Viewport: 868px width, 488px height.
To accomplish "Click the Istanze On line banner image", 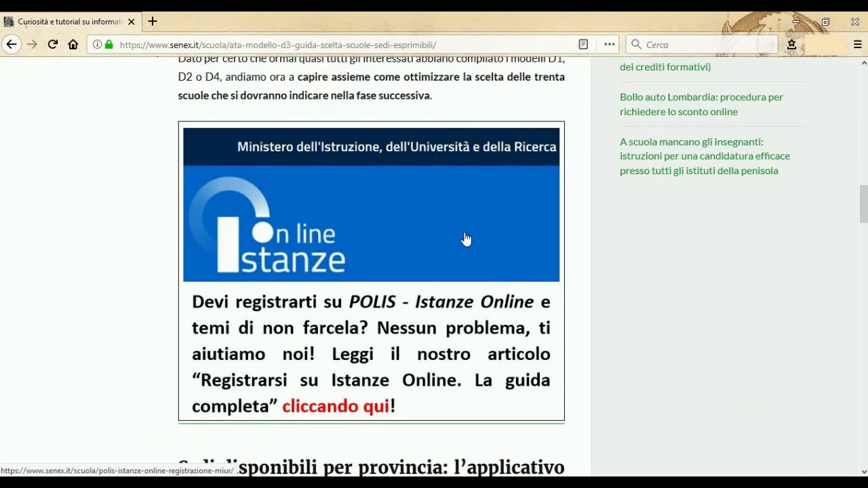I will click(x=371, y=205).
